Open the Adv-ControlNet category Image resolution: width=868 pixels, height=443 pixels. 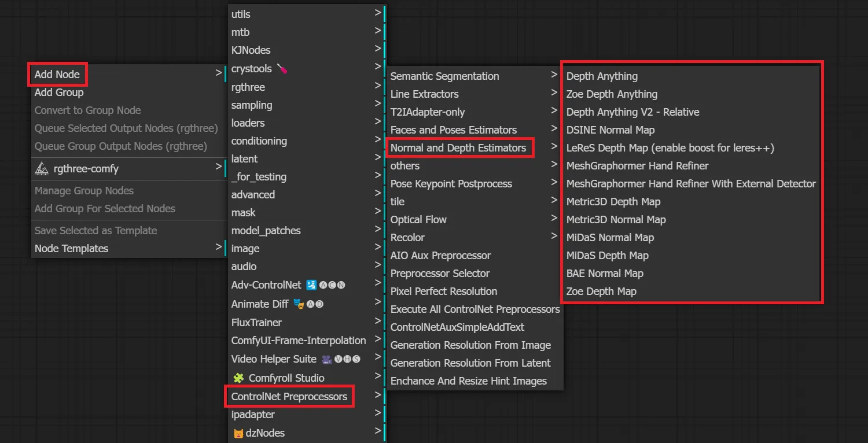coord(307,285)
